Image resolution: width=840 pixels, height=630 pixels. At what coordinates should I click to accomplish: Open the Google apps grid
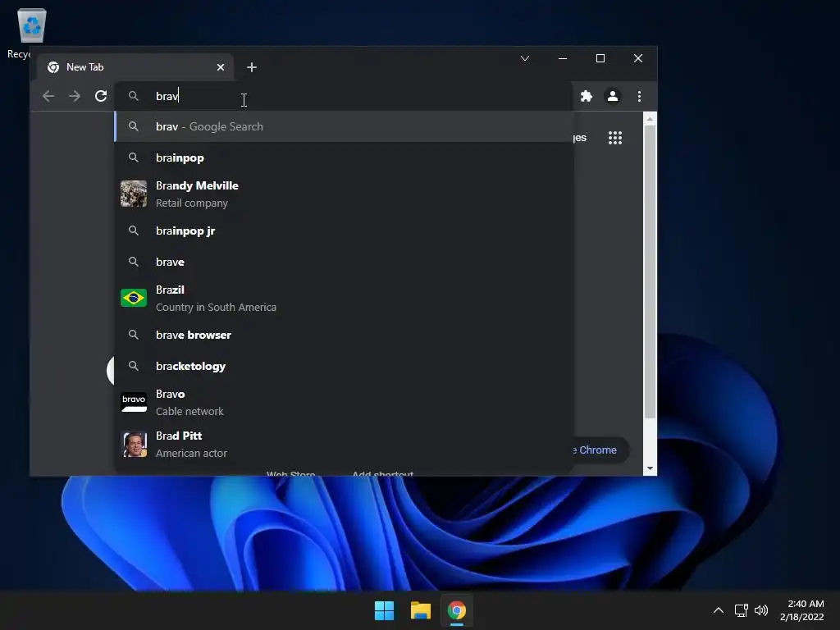(615, 138)
